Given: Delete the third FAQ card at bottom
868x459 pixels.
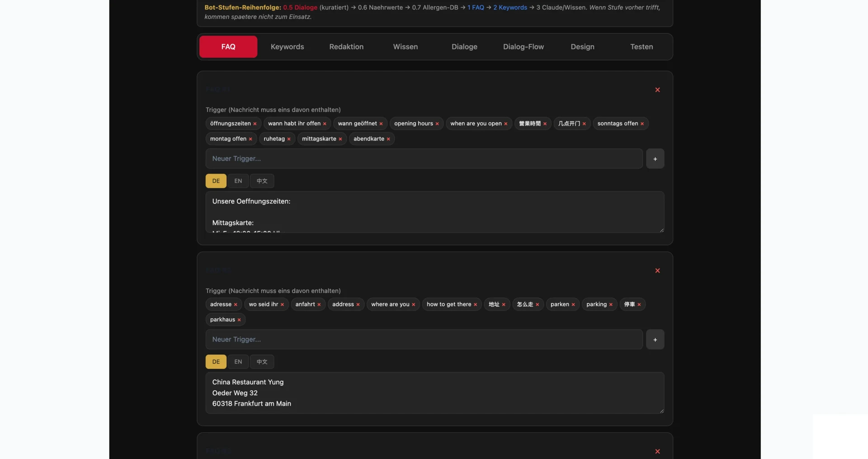Looking at the screenshot, I should [x=658, y=452].
